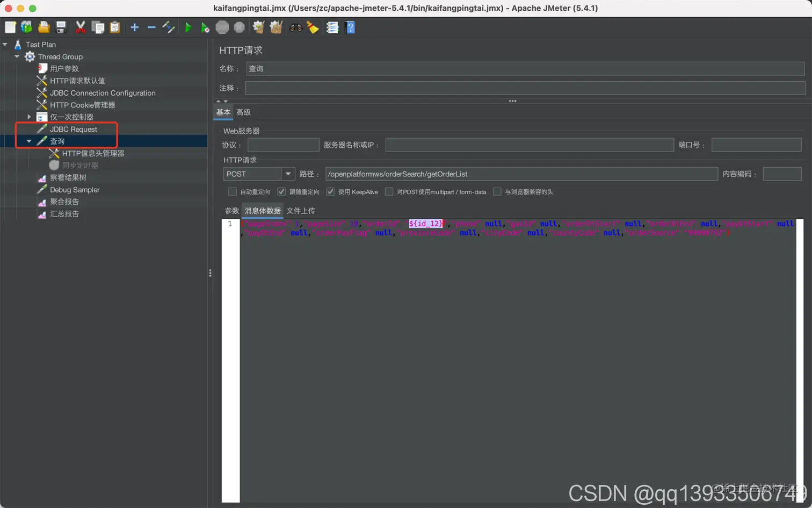812x508 pixels.
Task: Click the tree panel split divider handle
Action: [x=210, y=273]
